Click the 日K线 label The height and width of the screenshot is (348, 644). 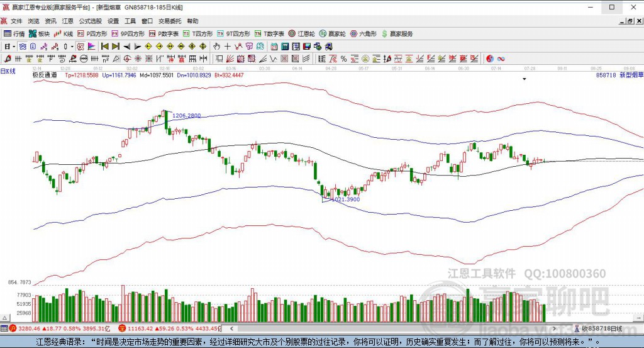point(8,72)
